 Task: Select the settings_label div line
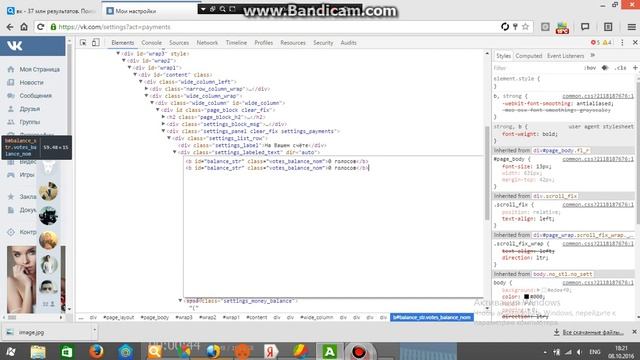click(x=252, y=145)
